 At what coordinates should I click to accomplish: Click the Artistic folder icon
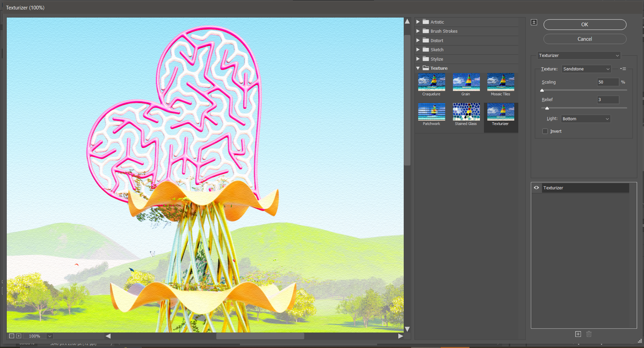click(426, 22)
